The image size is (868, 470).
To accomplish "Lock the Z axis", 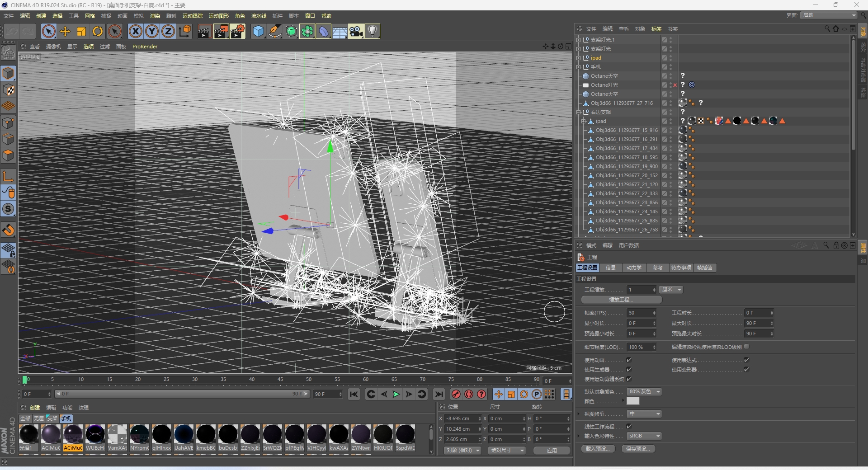I will [x=168, y=31].
